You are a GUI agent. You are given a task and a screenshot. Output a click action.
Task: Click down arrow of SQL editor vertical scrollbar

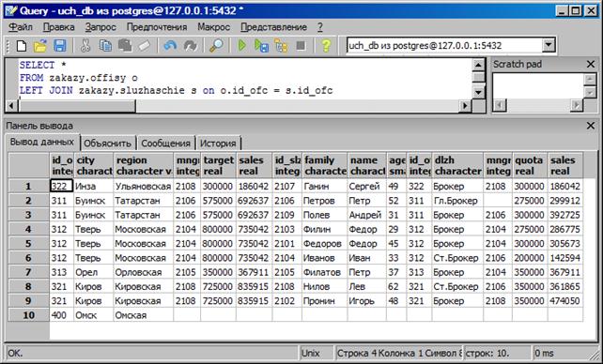[x=478, y=92]
